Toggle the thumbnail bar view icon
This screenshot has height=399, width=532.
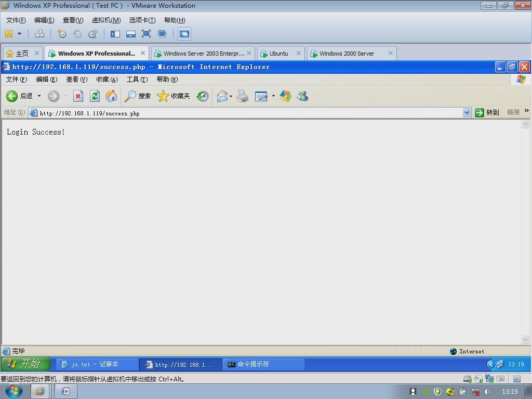pyautogui.click(x=130, y=34)
